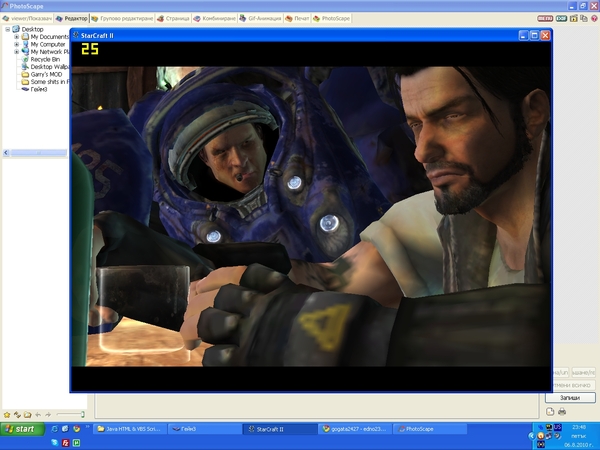Select Recycle Bin in folder tree
The image size is (600, 450).
(x=45, y=59)
